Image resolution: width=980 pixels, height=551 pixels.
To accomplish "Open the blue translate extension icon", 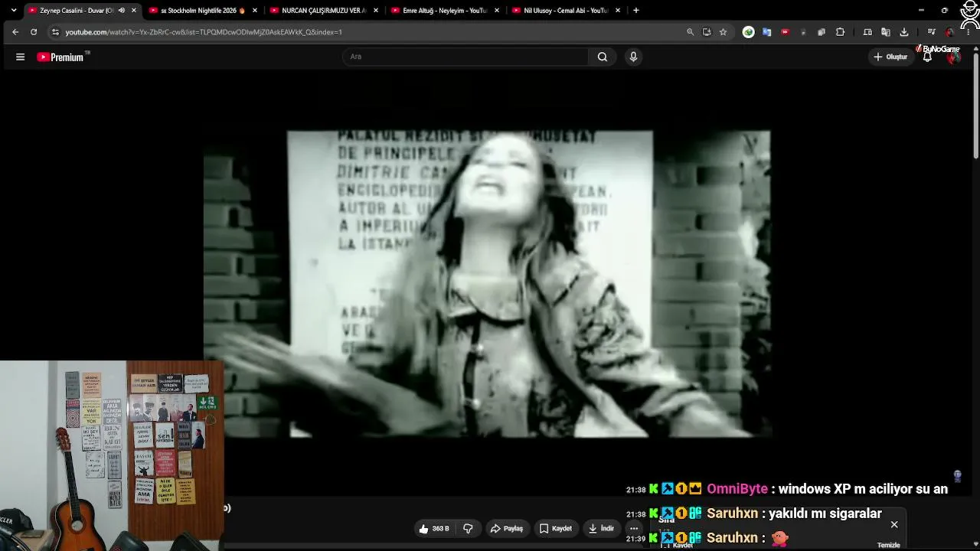I will tap(766, 32).
